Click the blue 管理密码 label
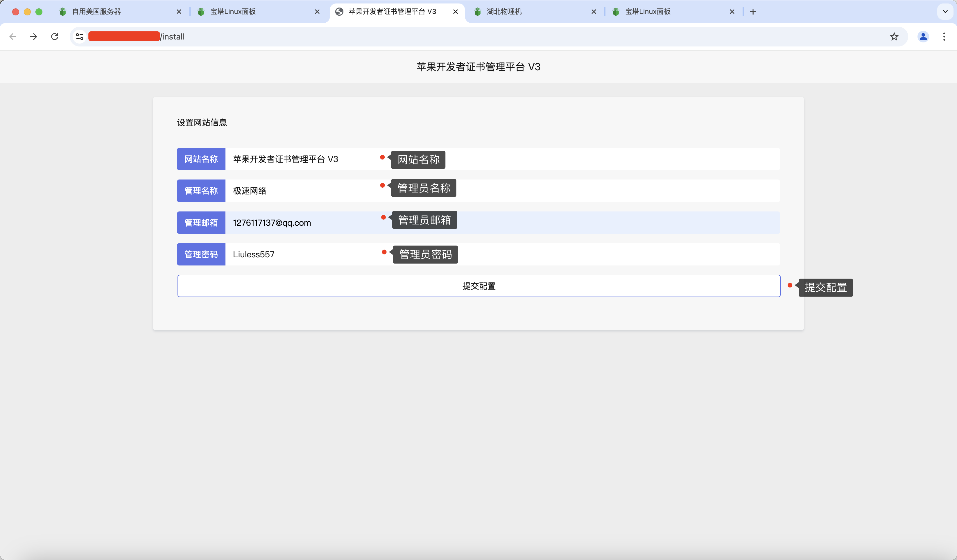This screenshot has width=957, height=560. [x=201, y=254]
